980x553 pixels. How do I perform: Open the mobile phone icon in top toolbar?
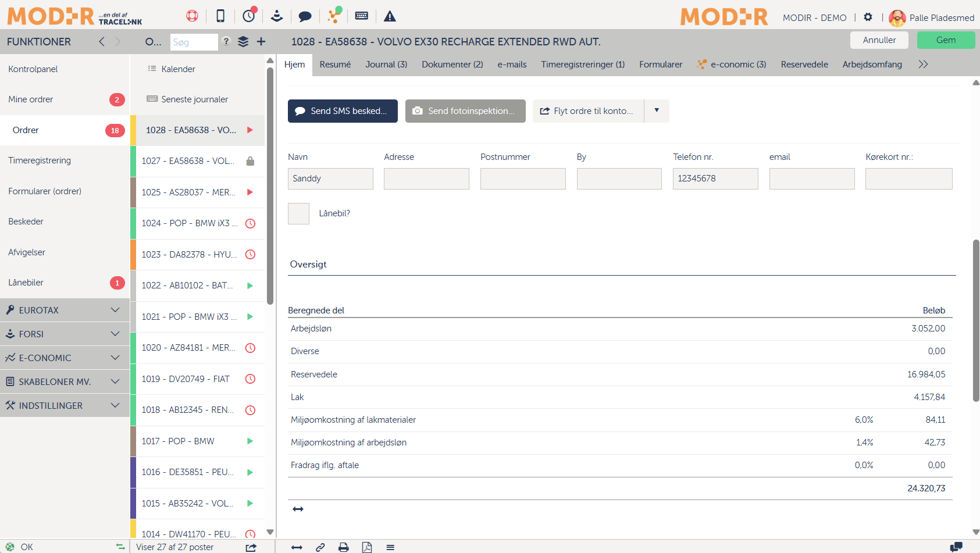tap(220, 16)
